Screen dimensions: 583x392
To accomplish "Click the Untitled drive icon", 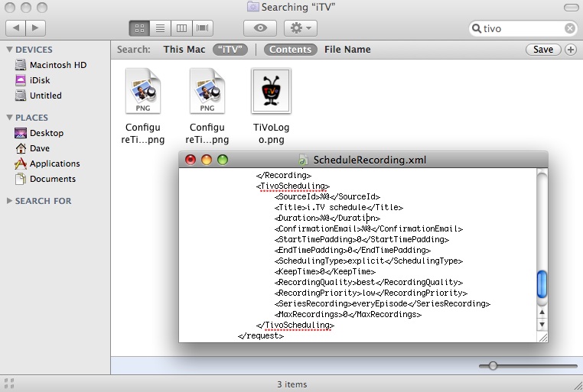I will (21, 96).
